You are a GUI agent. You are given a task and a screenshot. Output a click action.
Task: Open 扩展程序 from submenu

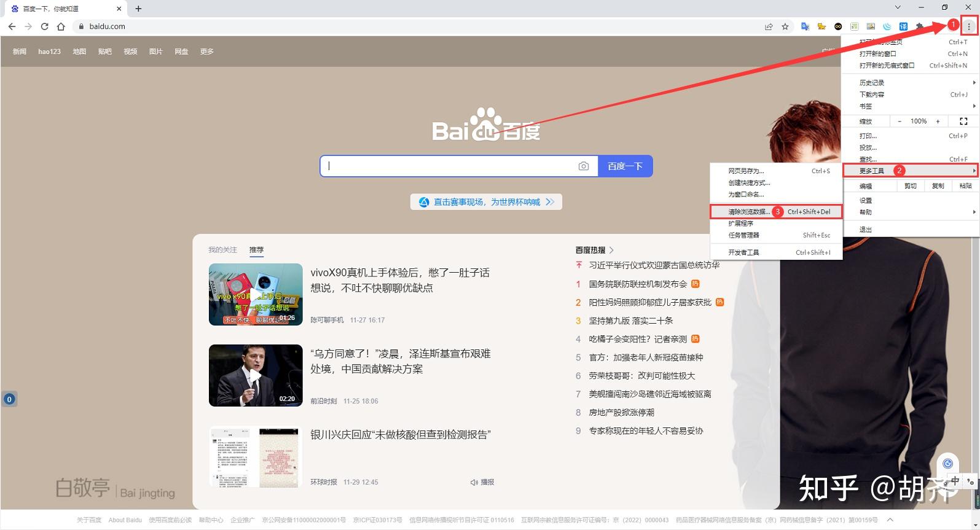coord(776,223)
